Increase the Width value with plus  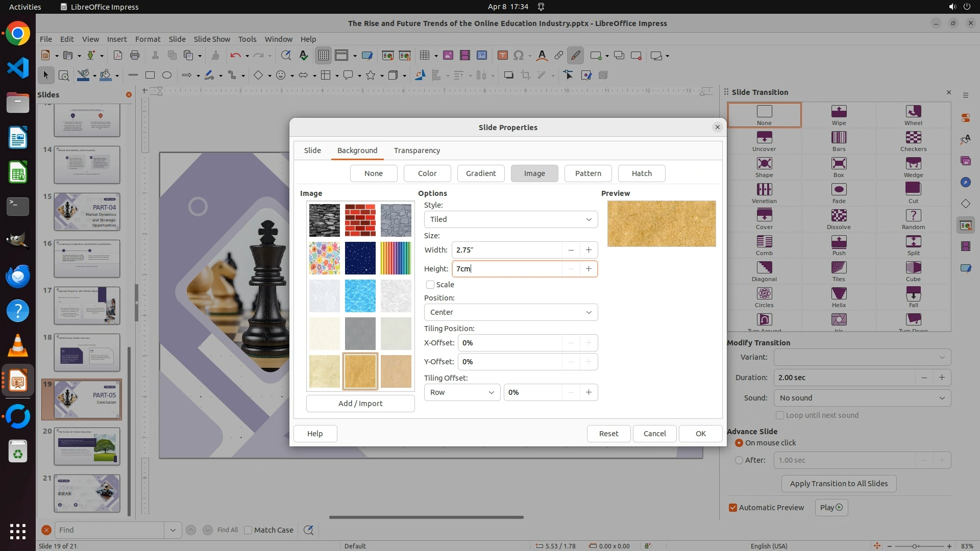(x=589, y=250)
